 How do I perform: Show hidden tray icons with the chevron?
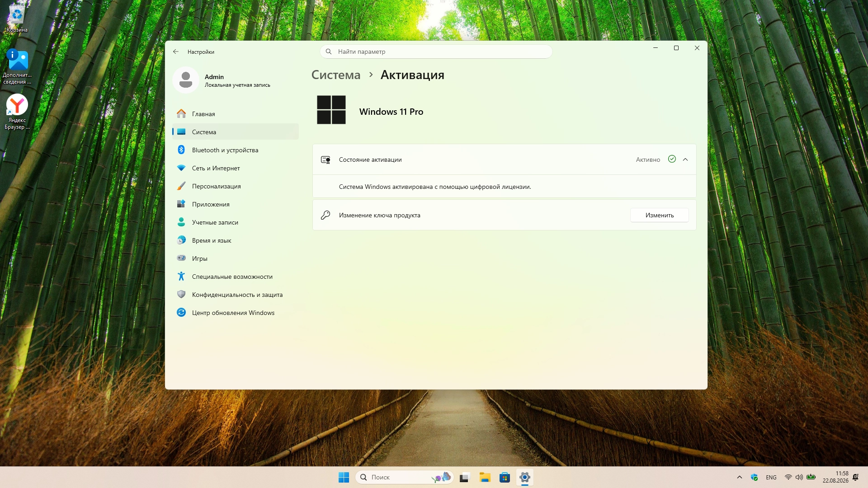tap(740, 477)
